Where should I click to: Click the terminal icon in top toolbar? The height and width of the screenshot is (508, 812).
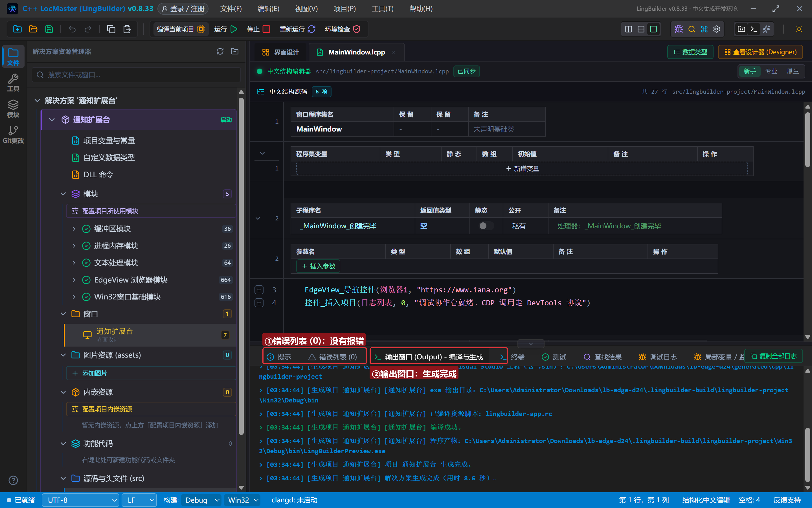(754, 29)
